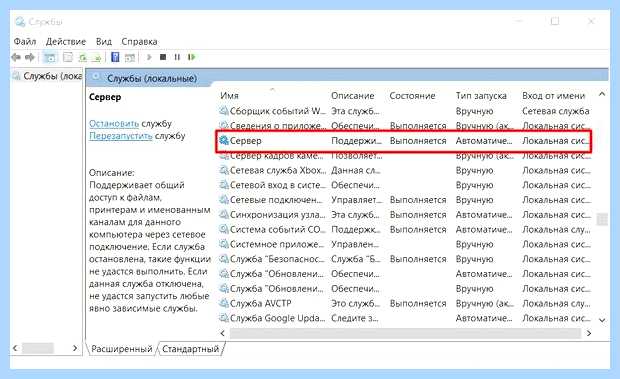Click Выполняется status of Служба AVCTP
Screen dimensions: 620x379
tap(418, 304)
